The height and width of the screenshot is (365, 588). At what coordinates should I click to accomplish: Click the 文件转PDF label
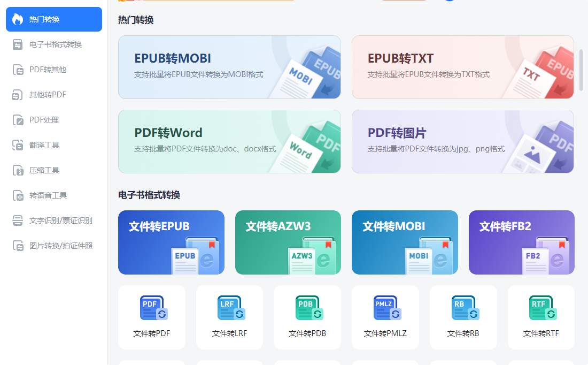point(151,333)
